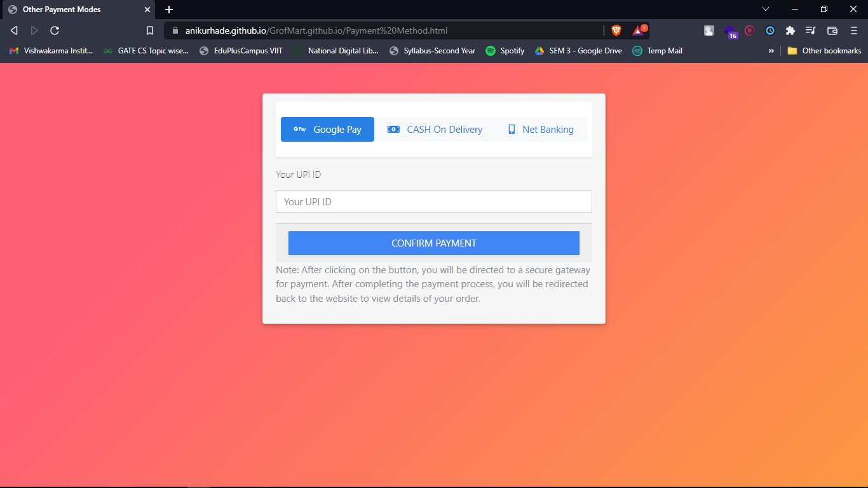Click the Your UPI ID label text
The image size is (868, 488).
click(x=299, y=174)
